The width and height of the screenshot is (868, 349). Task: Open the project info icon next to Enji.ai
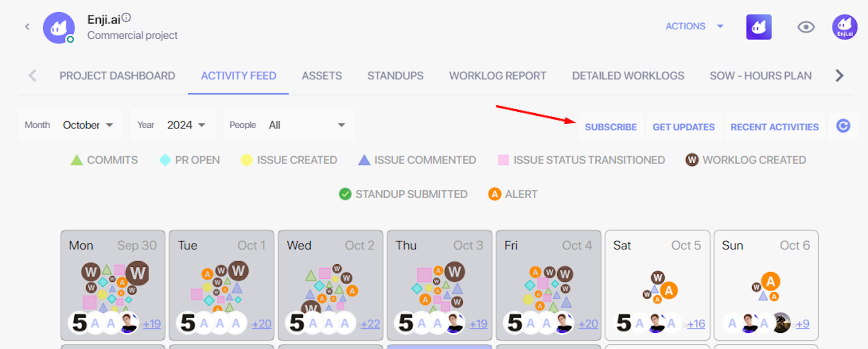126,17
